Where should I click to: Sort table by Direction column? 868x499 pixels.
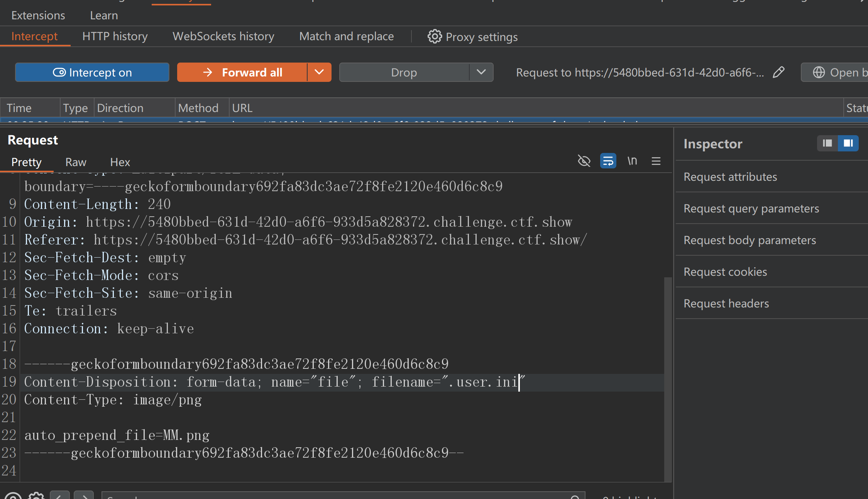click(135, 108)
